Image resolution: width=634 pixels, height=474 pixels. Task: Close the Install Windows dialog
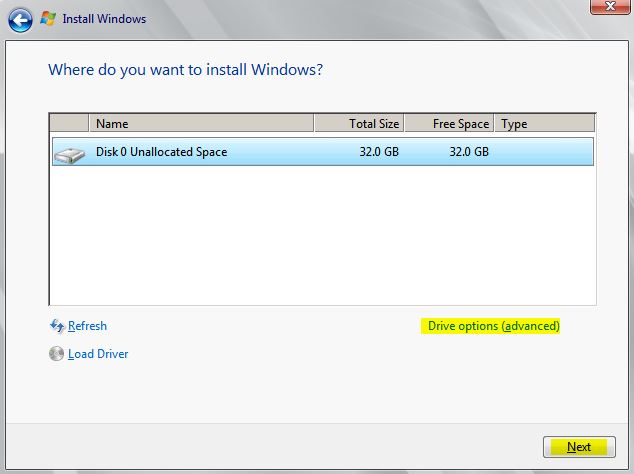pyautogui.click(x=610, y=6)
